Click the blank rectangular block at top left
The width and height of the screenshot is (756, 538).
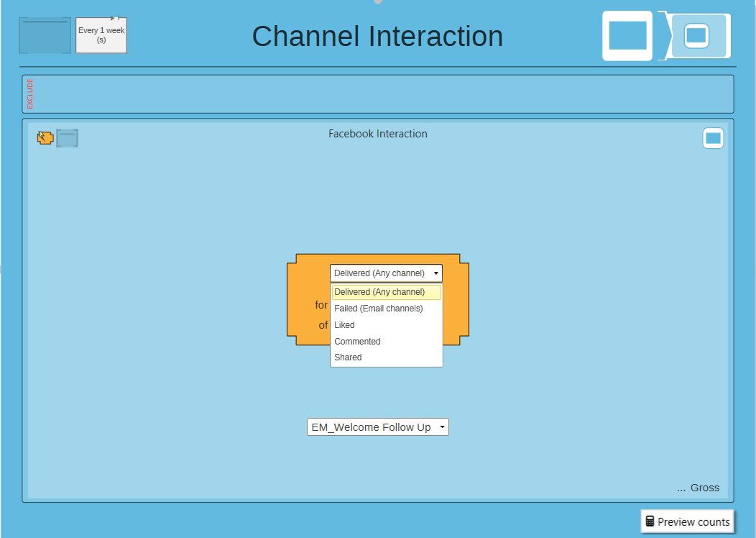click(x=45, y=35)
